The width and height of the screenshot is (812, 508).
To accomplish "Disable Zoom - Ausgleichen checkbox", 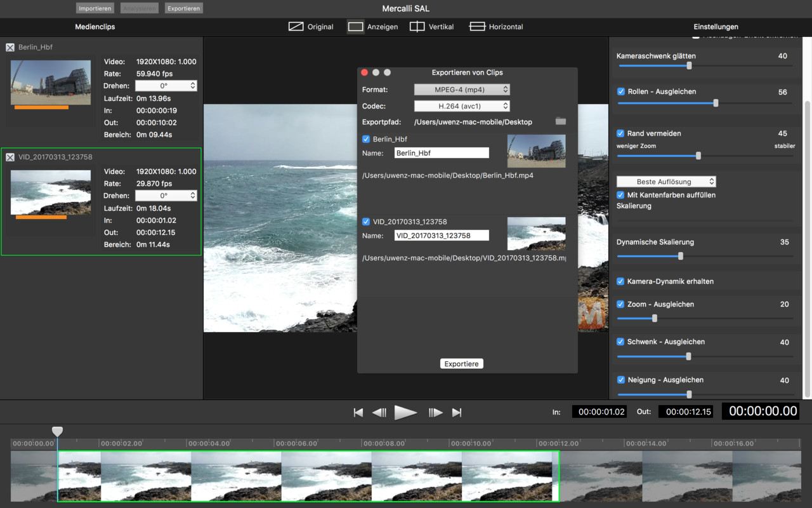I will (x=621, y=304).
